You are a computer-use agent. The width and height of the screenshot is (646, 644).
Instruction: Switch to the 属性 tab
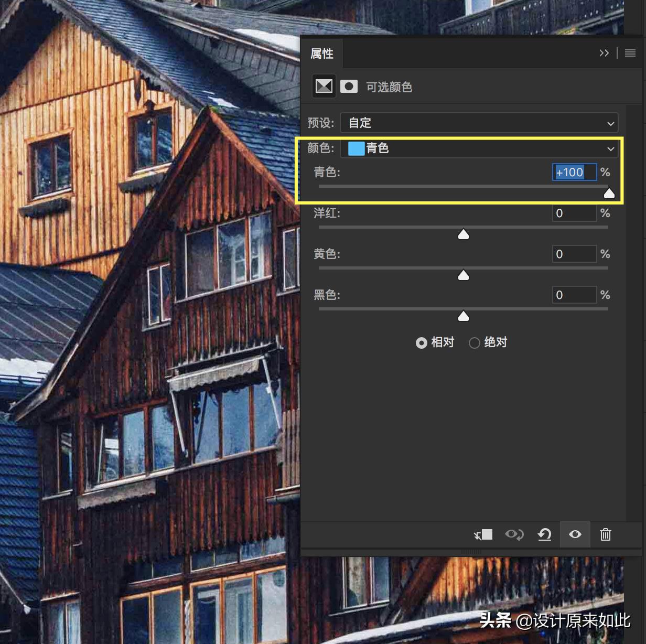tap(322, 53)
